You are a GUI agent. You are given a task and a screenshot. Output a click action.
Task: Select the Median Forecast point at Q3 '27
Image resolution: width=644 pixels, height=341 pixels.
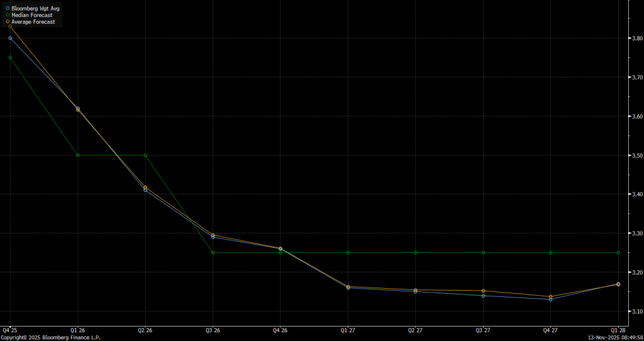coord(483,252)
